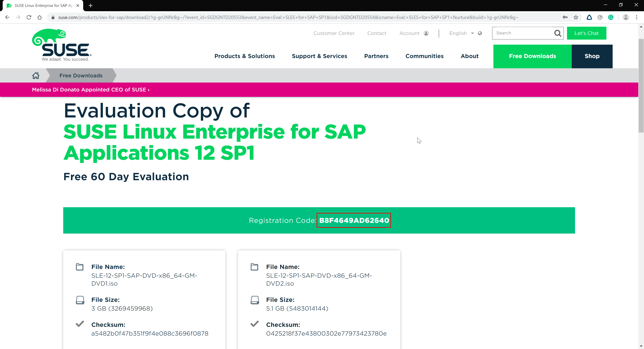Screen dimensions: 644x349
Task: Open Support & Services menu
Action: pos(319,56)
